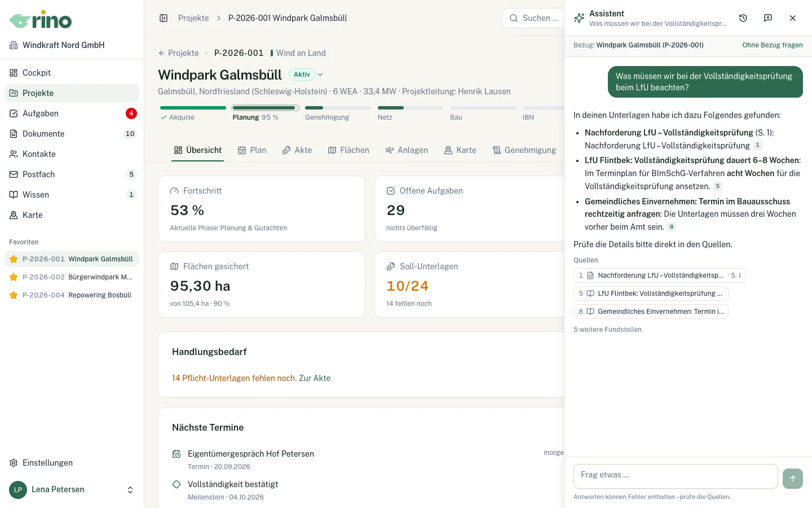The height and width of the screenshot is (508, 812).
Task: Click inline citation marker 1
Action: 758,146
